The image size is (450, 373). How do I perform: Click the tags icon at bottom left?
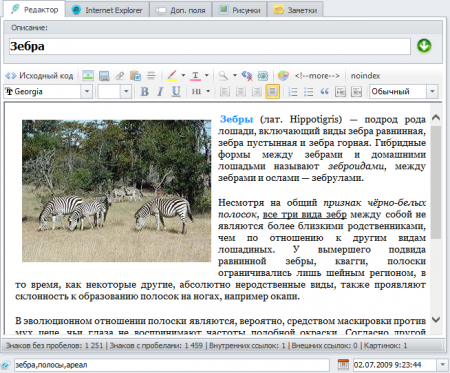(x=6, y=364)
